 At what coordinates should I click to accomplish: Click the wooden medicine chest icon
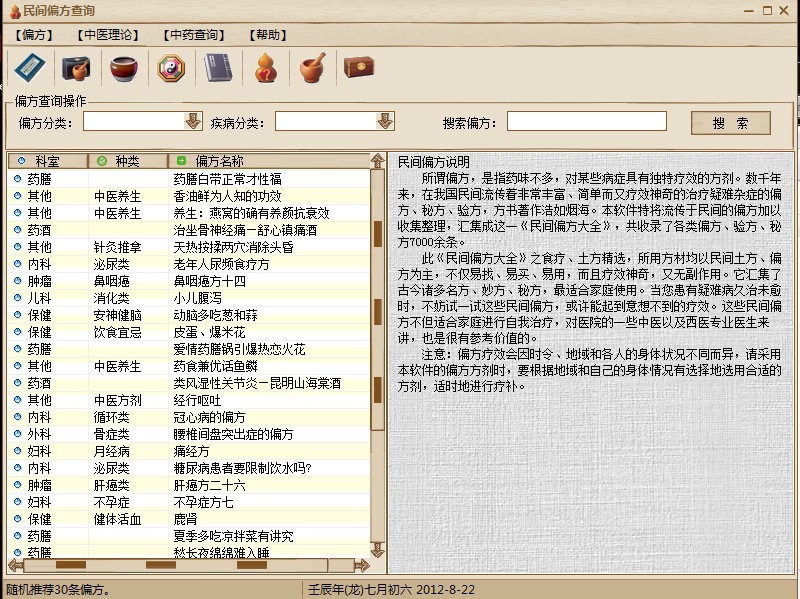358,68
